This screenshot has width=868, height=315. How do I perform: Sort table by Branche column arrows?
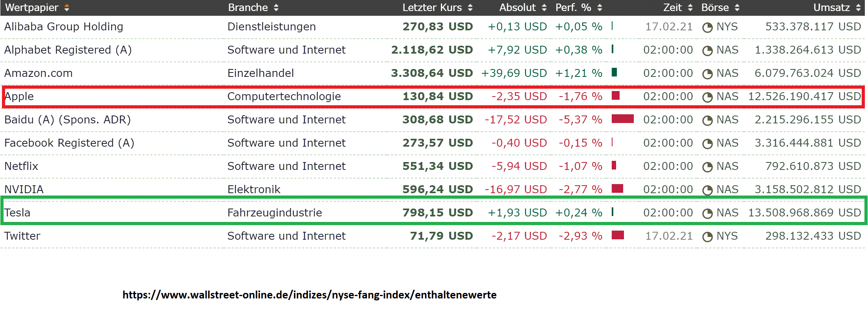[x=276, y=8]
